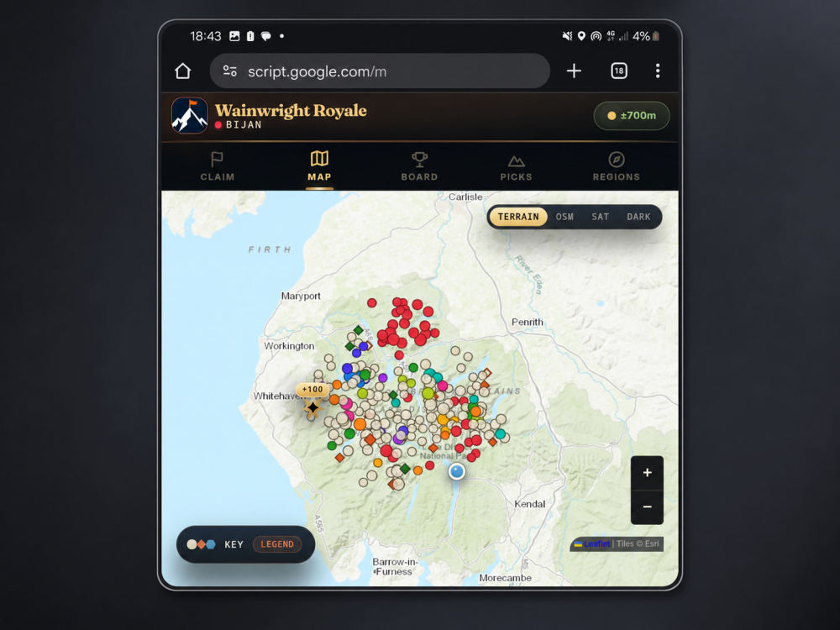Image resolution: width=840 pixels, height=630 pixels.
Task: Open browser three-dot menu
Action: [658, 71]
